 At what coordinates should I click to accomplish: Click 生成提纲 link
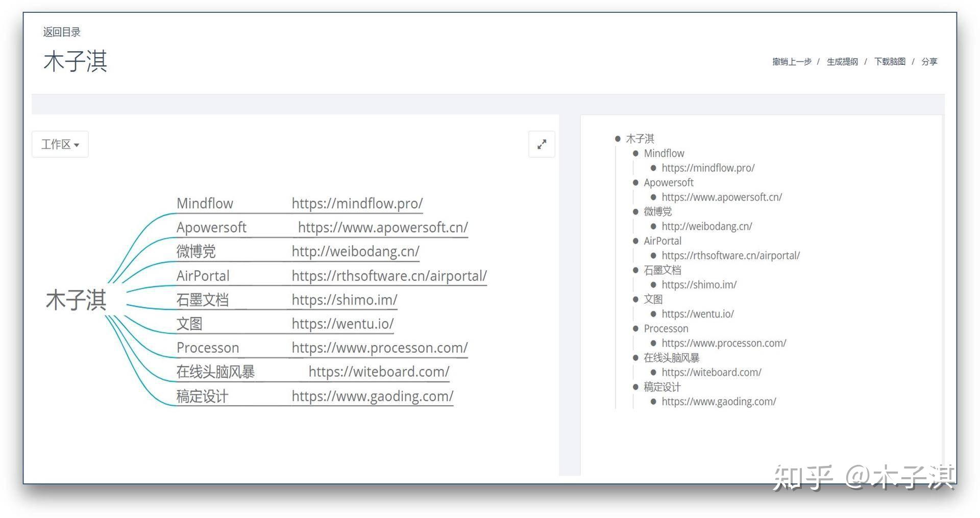pyautogui.click(x=842, y=62)
